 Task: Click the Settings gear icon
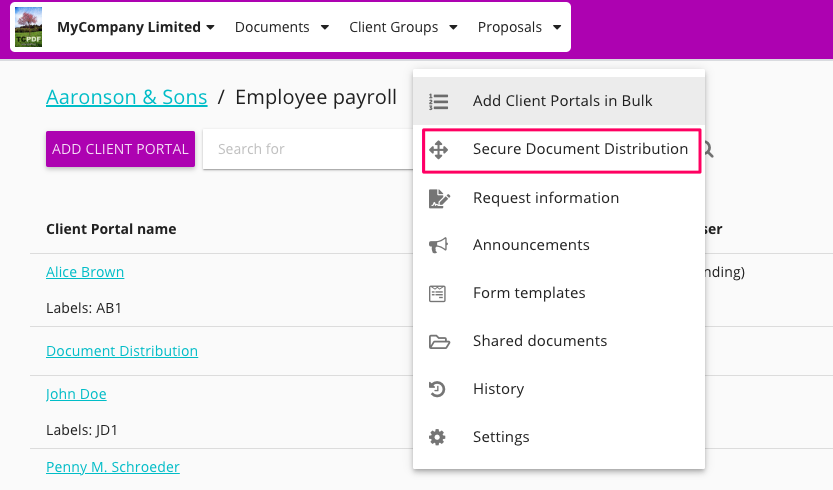tap(438, 437)
